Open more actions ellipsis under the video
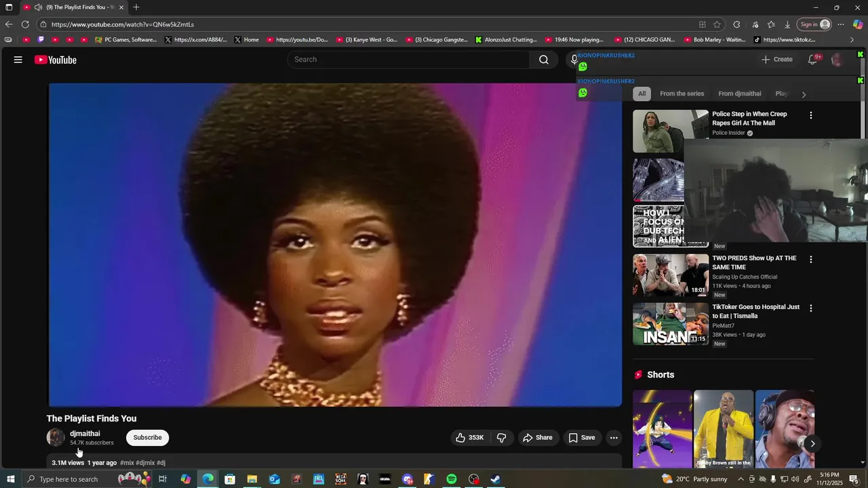This screenshot has height=488, width=868. (614, 438)
